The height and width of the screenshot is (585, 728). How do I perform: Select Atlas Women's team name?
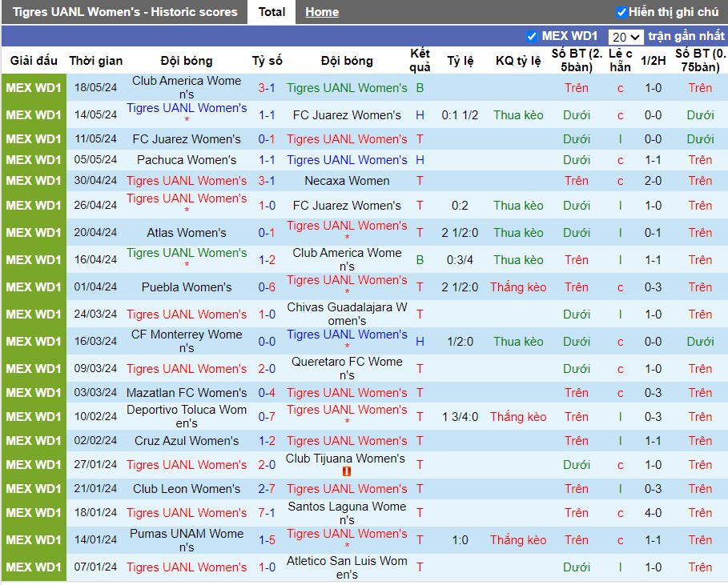(x=187, y=232)
